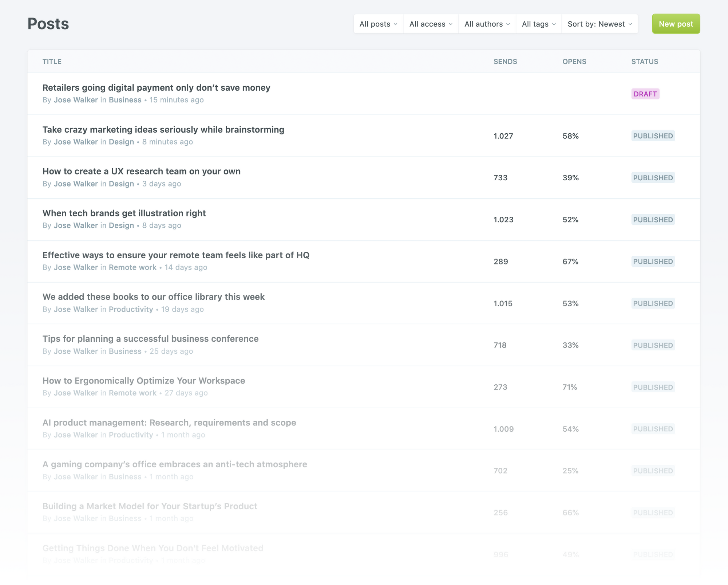The height and width of the screenshot is (585, 728).
Task: Open the All authors dropdown
Action: [487, 24]
